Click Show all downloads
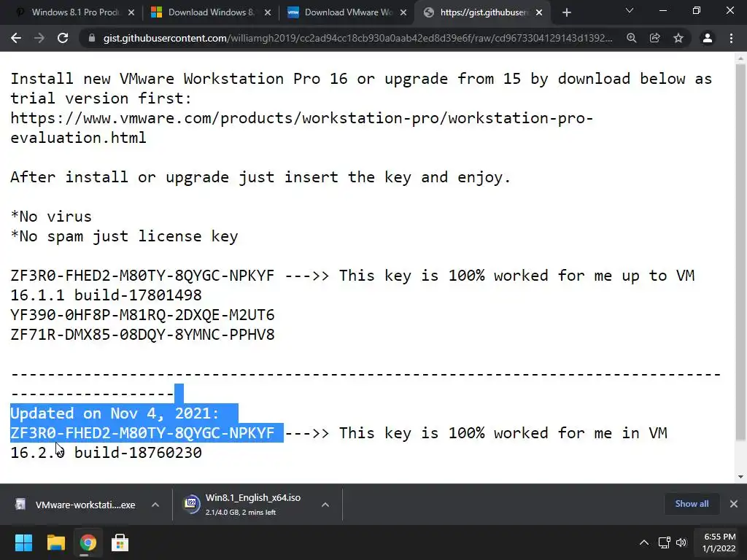 [692, 504]
